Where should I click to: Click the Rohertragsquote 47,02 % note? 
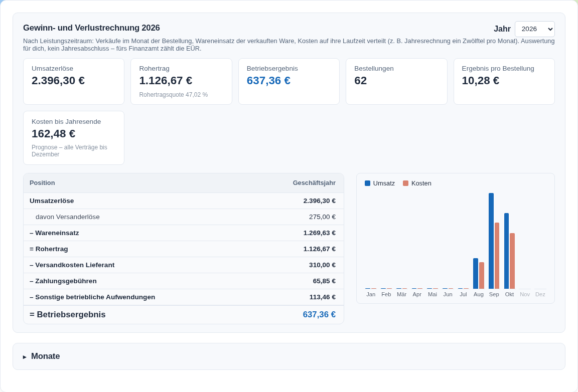174,95
